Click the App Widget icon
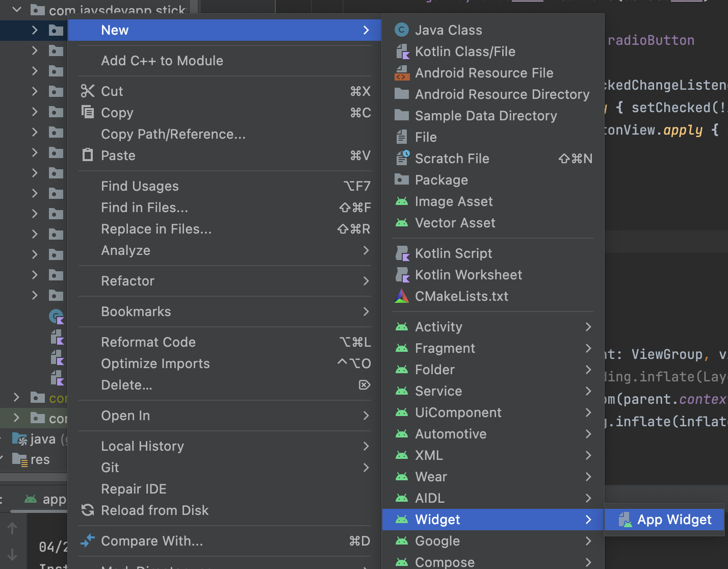 (625, 520)
